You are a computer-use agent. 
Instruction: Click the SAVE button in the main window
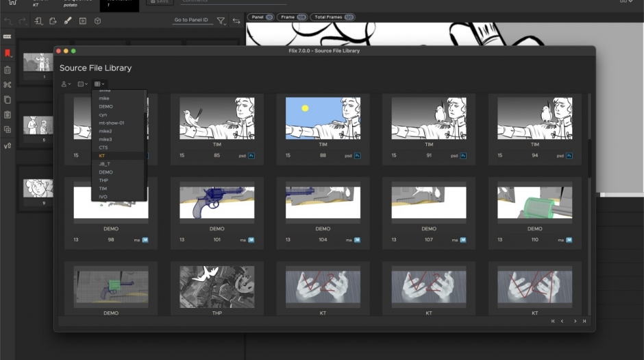click(x=160, y=1)
